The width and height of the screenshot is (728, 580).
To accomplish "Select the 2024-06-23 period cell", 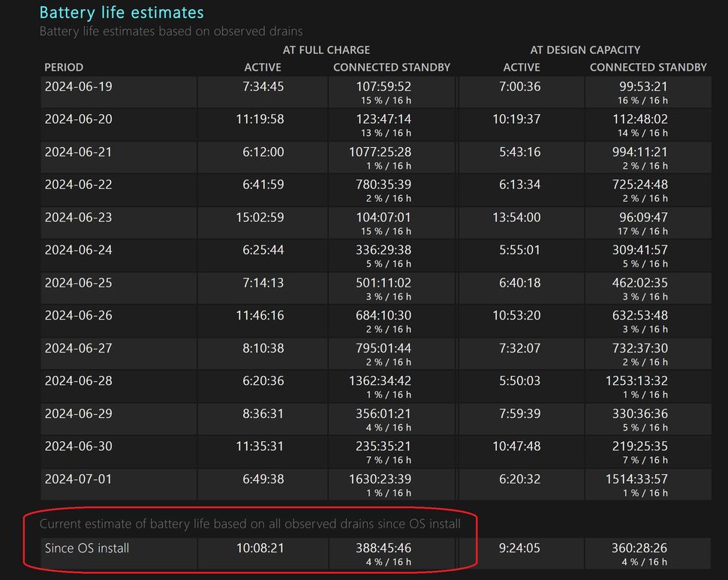I will [x=78, y=218].
